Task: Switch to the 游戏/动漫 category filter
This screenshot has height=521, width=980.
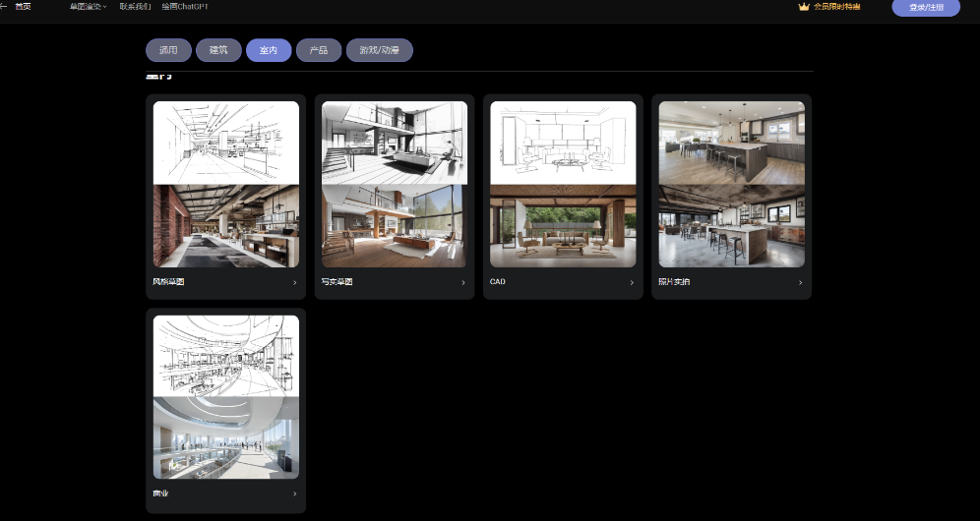Action: coord(379,50)
